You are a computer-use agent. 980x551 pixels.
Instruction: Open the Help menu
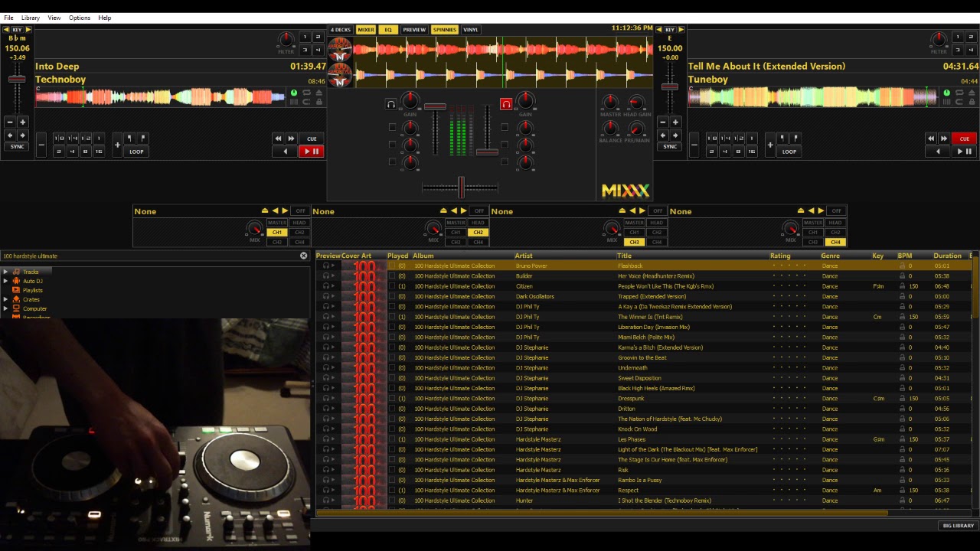click(x=105, y=18)
